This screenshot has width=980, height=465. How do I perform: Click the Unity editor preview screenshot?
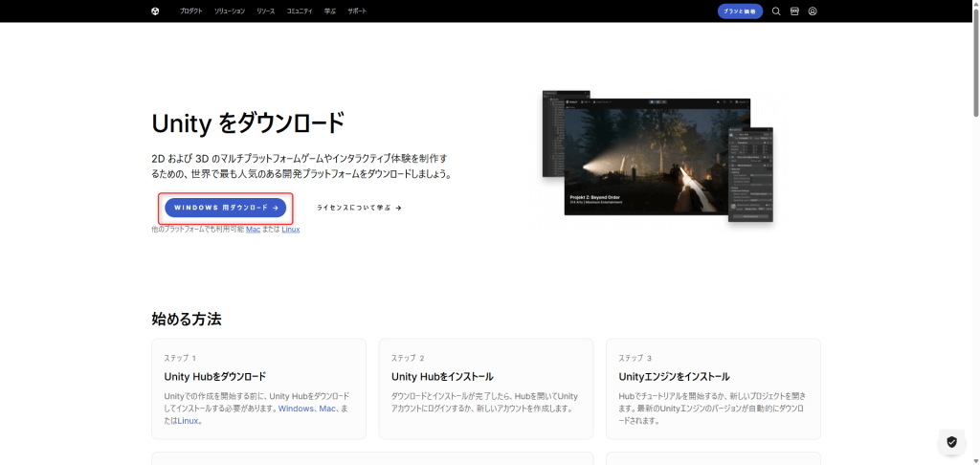coord(657,158)
